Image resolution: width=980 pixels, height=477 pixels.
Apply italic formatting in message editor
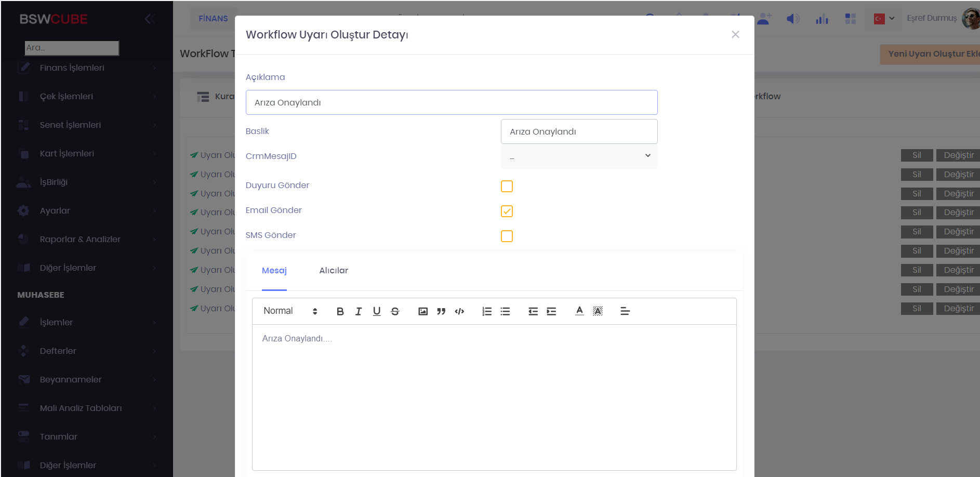[359, 311]
